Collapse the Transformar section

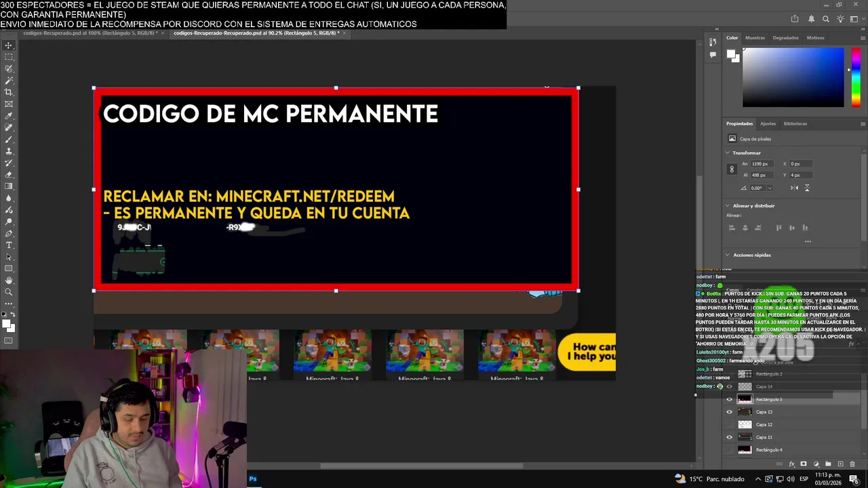[728, 153]
